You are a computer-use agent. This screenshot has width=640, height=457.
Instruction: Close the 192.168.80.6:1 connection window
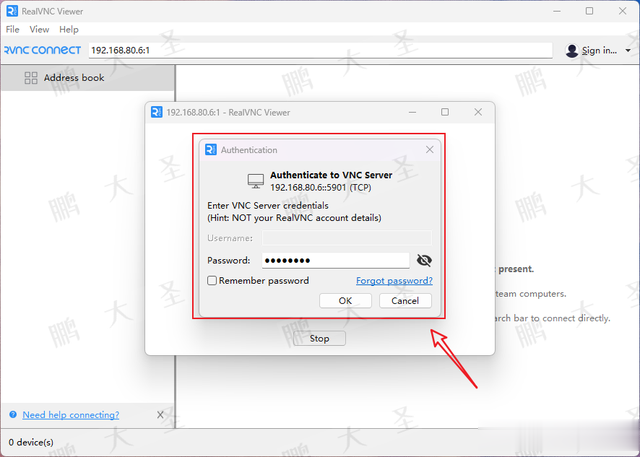(478, 112)
